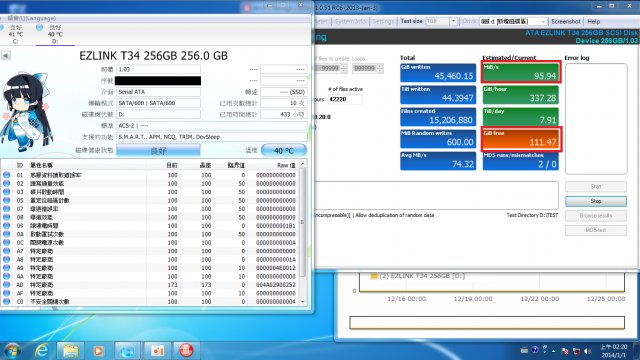
Task: Click raw value 0000000001B1 of row 09
Action: [276, 226]
